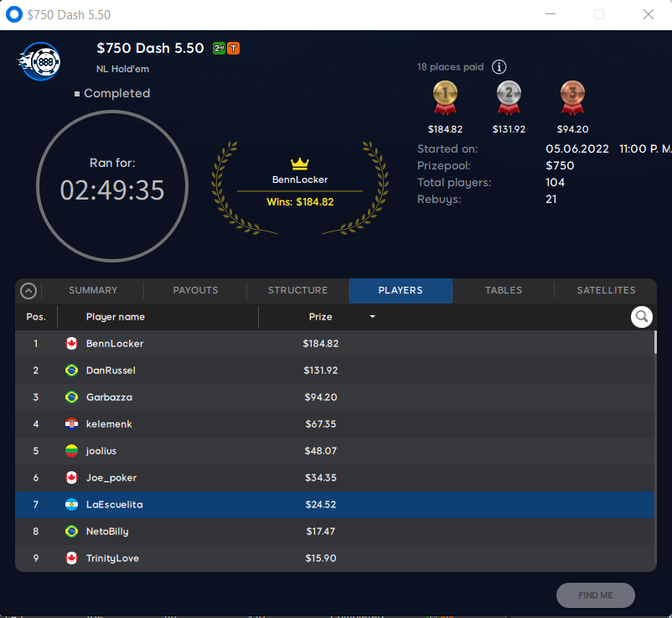Screen dimensions: 672x618
Task: Open the PAYOUTS tab
Action: (x=195, y=290)
